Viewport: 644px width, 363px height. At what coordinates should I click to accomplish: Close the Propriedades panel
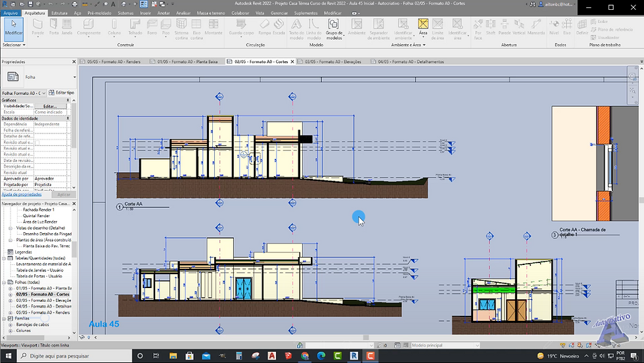point(73,61)
